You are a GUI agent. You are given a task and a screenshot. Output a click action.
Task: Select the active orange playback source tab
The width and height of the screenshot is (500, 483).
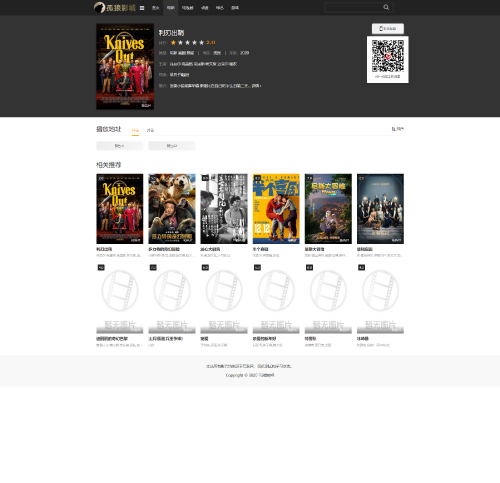[135, 130]
